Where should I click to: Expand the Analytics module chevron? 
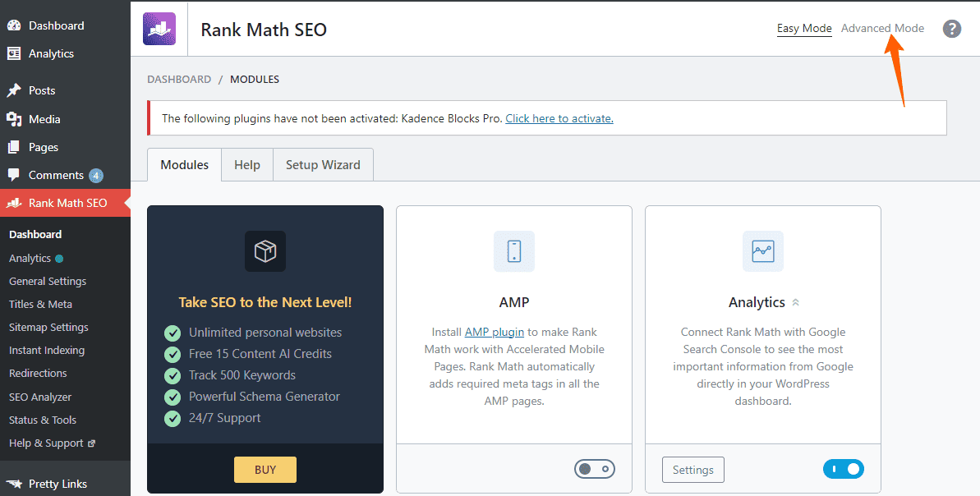[796, 302]
